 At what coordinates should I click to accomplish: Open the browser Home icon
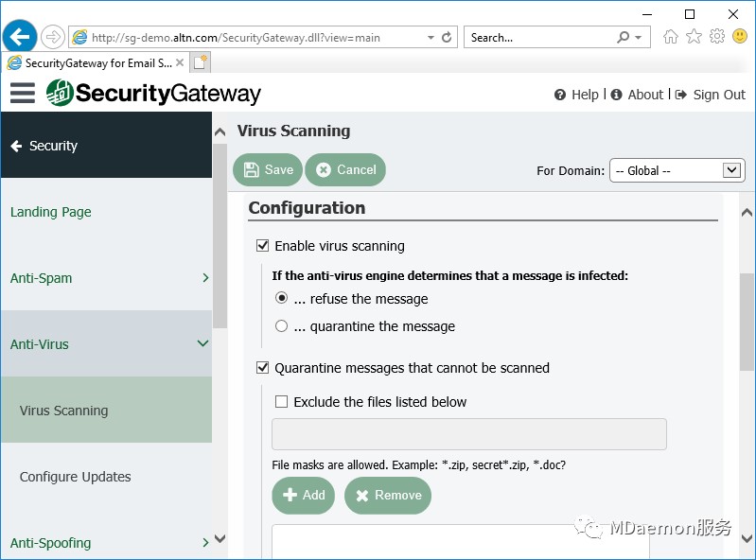click(671, 37)
